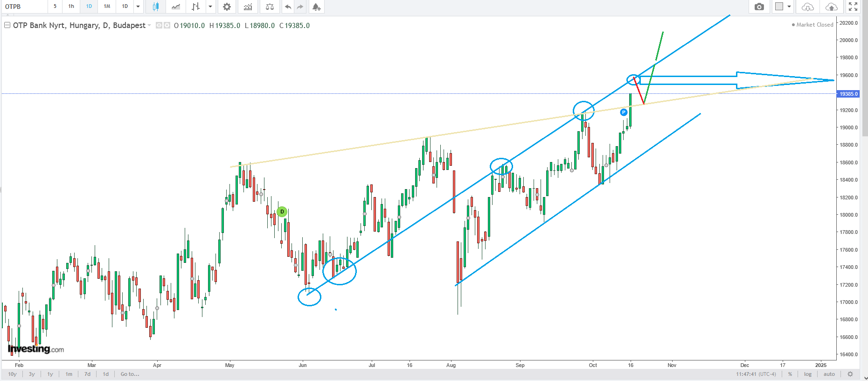868x381 pixels.
Task: Open the chart style dropdown arrow
Action: coord(210,7)
